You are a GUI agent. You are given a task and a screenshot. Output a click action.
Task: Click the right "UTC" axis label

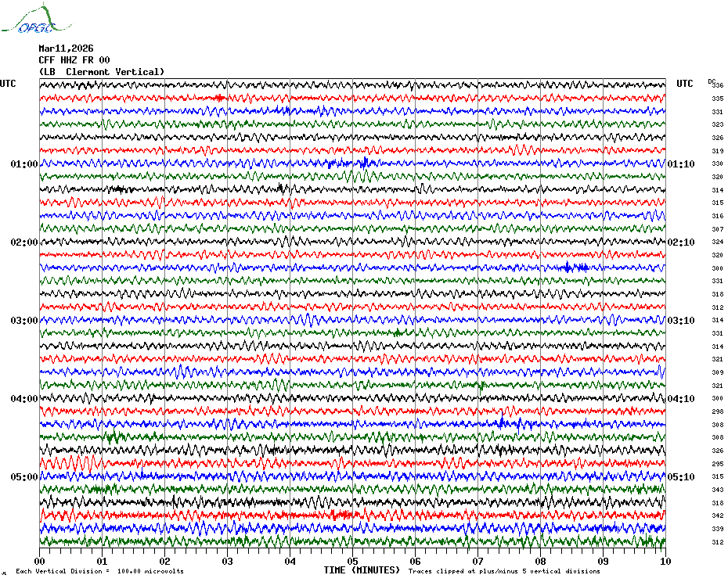(x=684, y=84)
